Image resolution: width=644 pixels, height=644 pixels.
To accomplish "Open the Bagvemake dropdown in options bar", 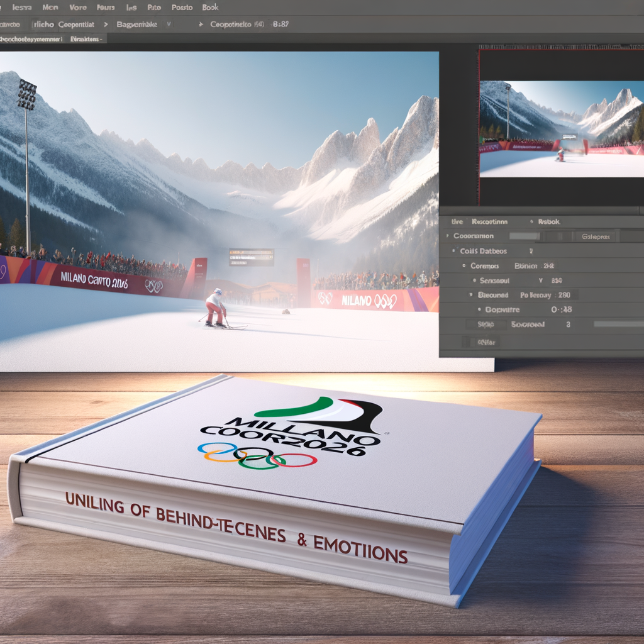I will pyautogui.click(x=169, y=25).
